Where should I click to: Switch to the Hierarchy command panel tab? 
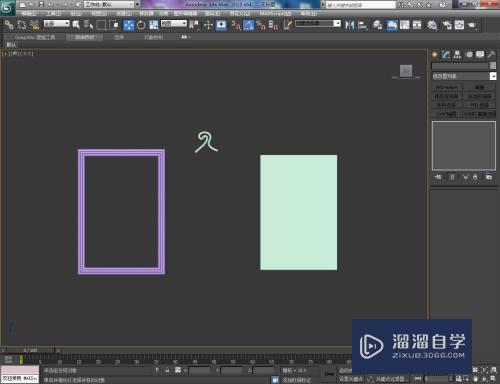click(457, 55)
